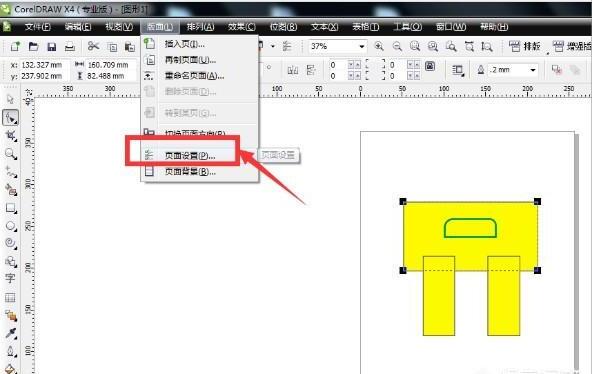This screenshot has height=374, width=592.
Task: Click the Paste clipboard icon
Action: pyautogui.click(x=130, y=47)
